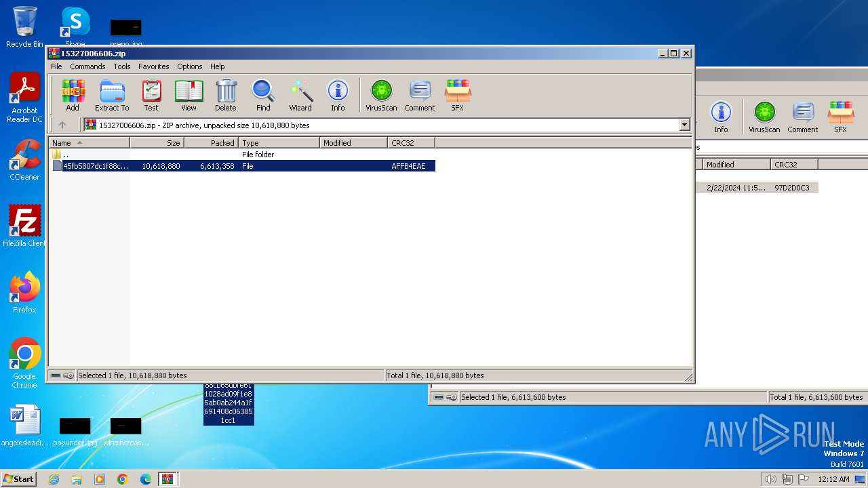This screenshot has width=868, height=488.
Task: Click Info icon in background WinRAR window
Action: [x=721, y=117]
